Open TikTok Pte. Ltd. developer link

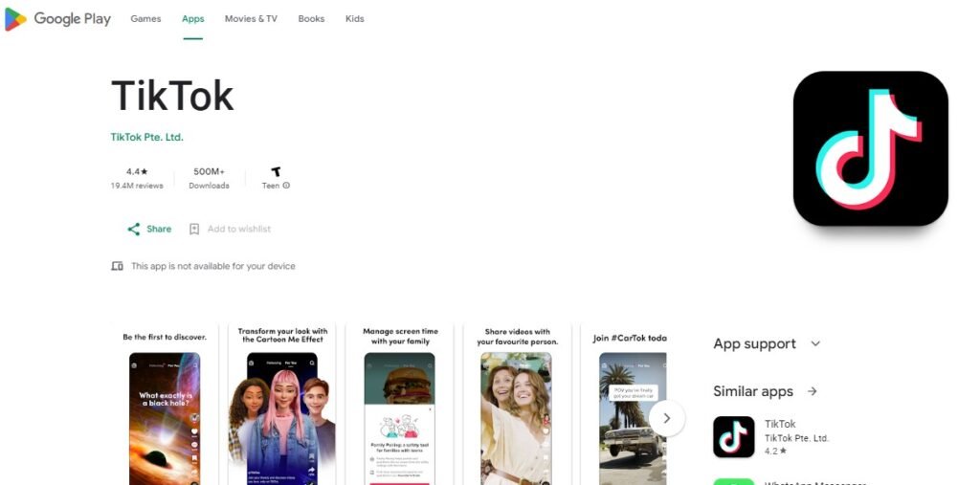click(146, 137)
